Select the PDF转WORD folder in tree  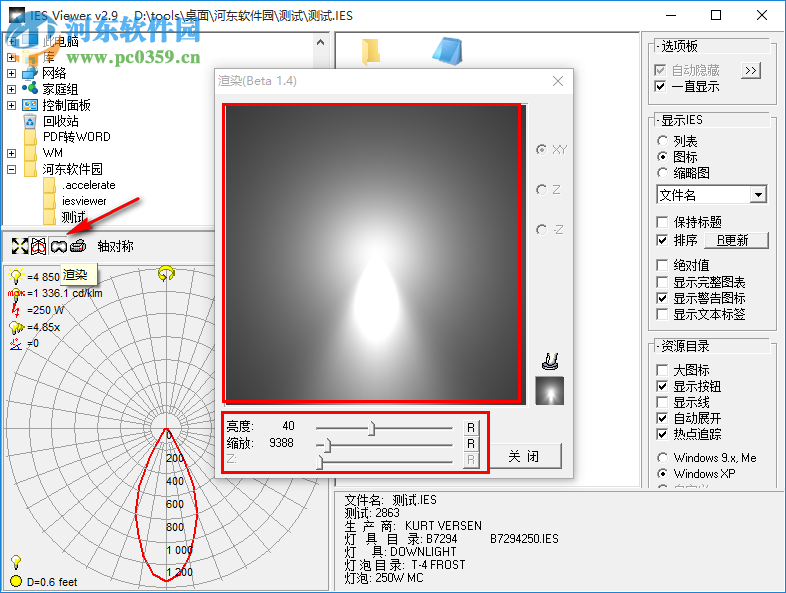pyautogui.click(x=77, y=137)
